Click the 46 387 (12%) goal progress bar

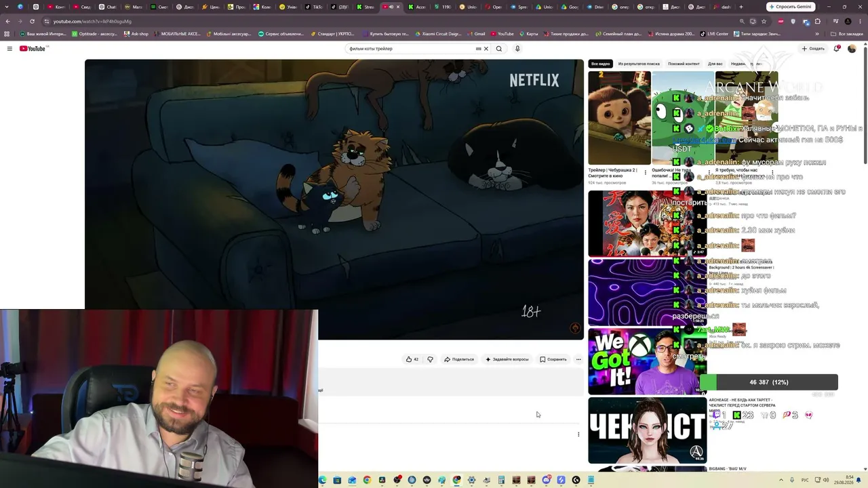click(x=768, y=382)
